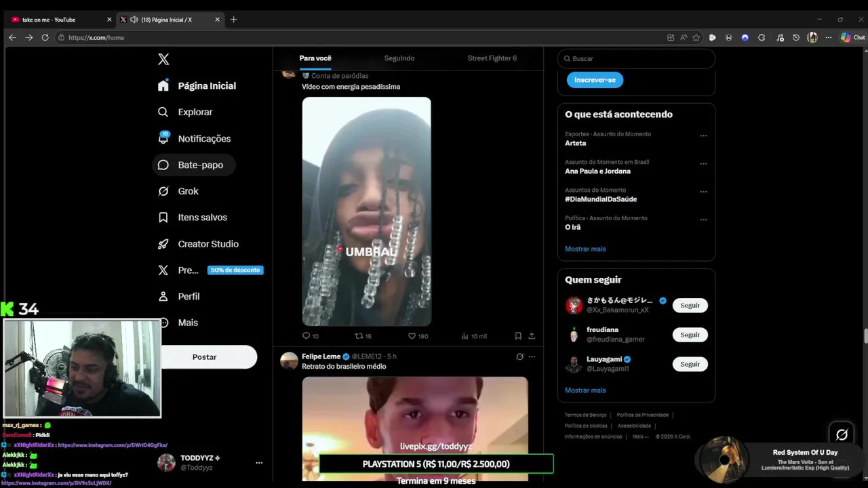Switch to the Seguindo tab
Viewport: 868px width, 488px height.
pyautogui.click(x=399, y=58)
